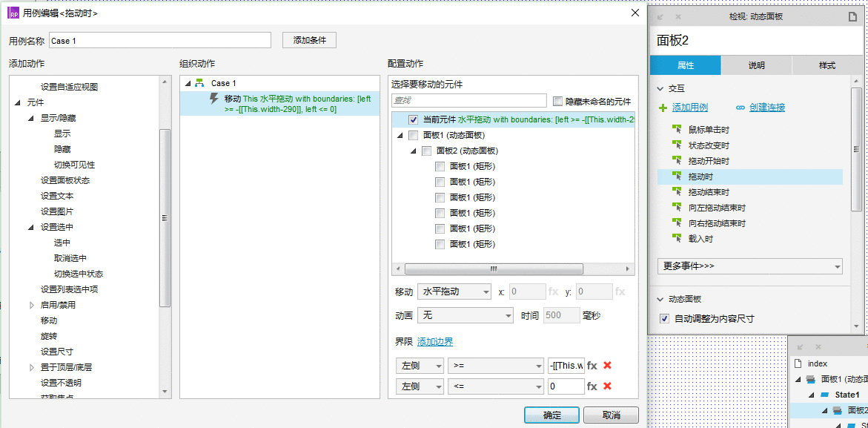Click the 添加边界 link
868x428 pixels.
click(434, 342)
